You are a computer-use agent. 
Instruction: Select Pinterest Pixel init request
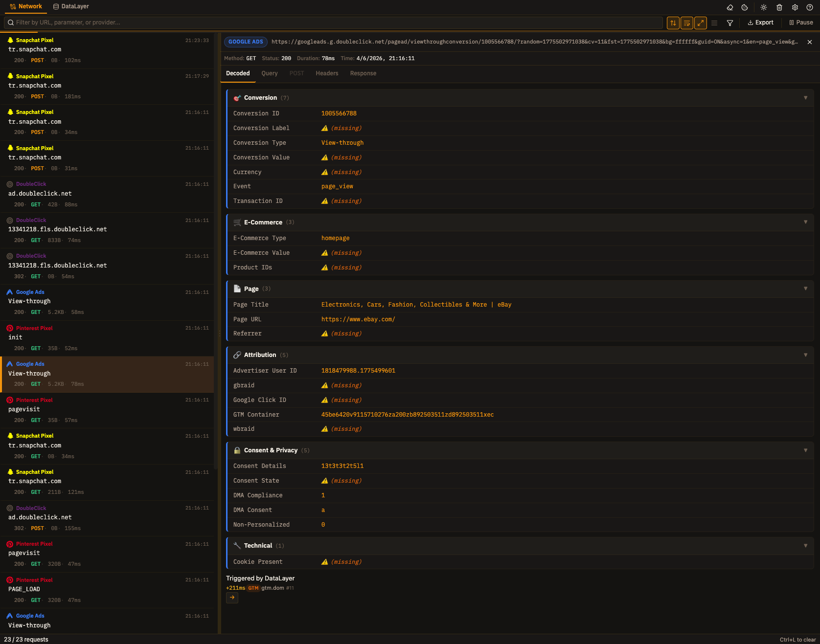pyautogui.click(x=107, y=338)
